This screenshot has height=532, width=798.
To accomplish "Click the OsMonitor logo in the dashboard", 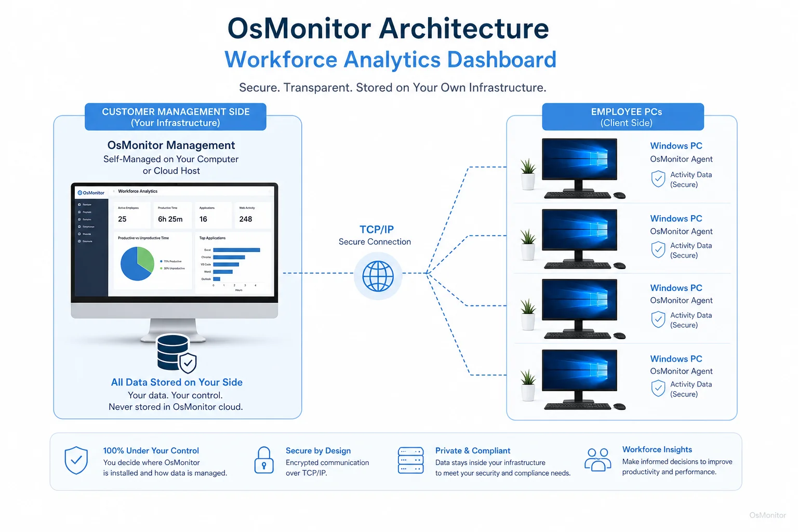I will (91, 193).
